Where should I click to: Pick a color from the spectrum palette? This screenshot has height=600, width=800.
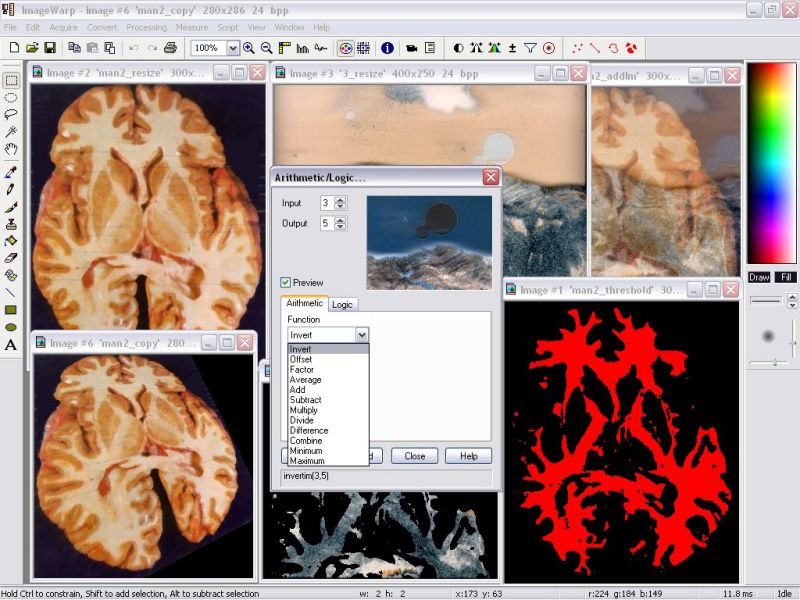click(x=770, y=164)
